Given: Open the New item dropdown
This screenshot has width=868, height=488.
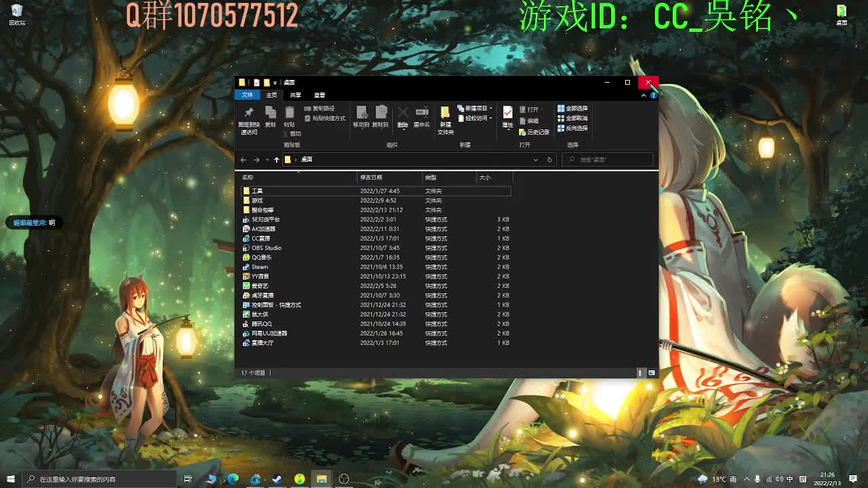Looking at the screenshot, I should point(475,108).
